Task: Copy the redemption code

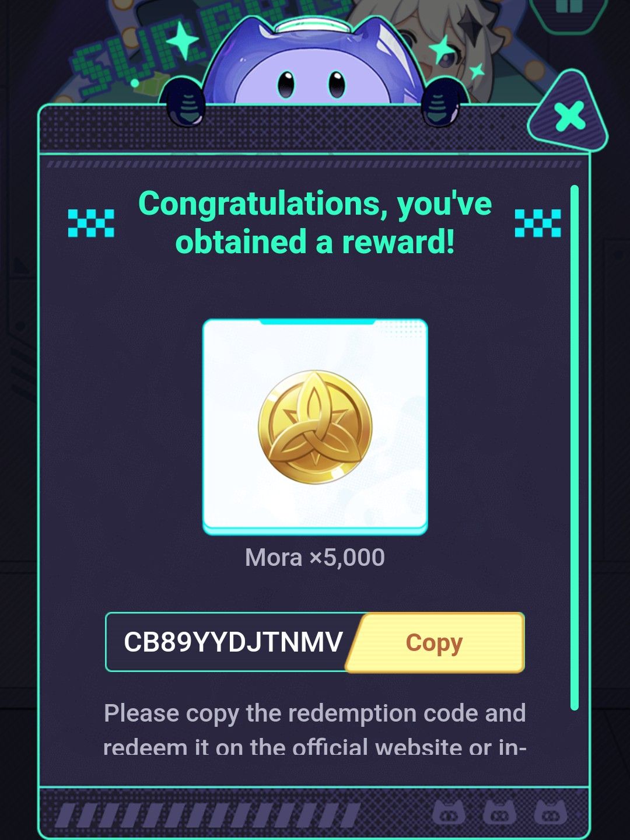Action: click(435, 642)
